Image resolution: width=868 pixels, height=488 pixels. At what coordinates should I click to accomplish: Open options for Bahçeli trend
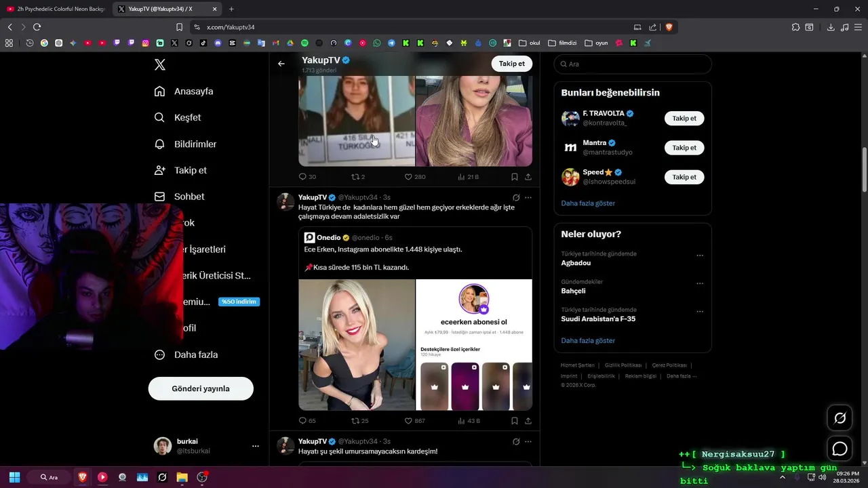[x=700, y=283]
